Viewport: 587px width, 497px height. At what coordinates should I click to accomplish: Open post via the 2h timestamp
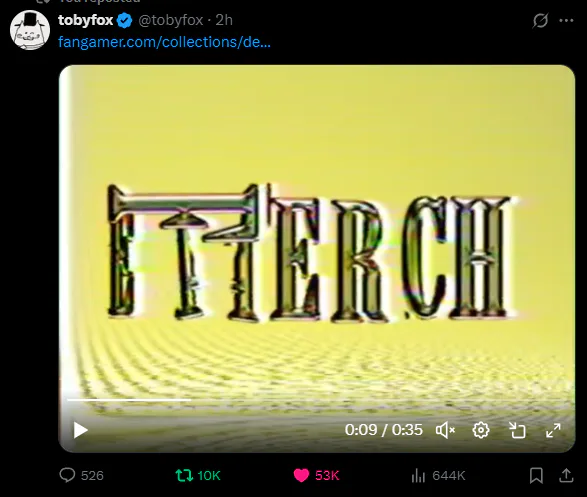(224, 20)
